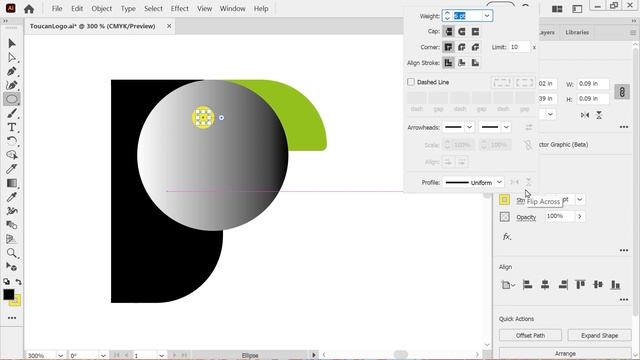Open the stroke Profile dropdown
The height and width of the screenshot is (360, 640).
(x=499, y=182)
